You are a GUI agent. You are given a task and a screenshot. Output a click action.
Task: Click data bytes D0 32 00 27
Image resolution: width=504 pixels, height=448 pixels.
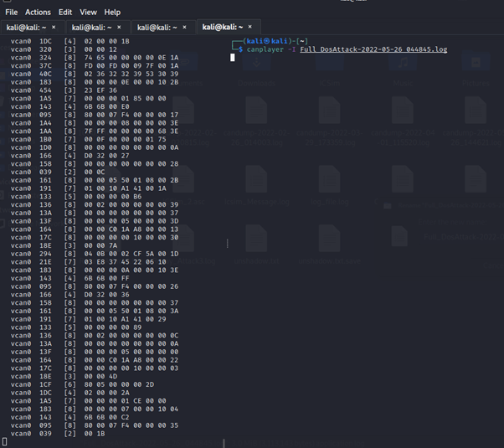(x=106, y=156)
